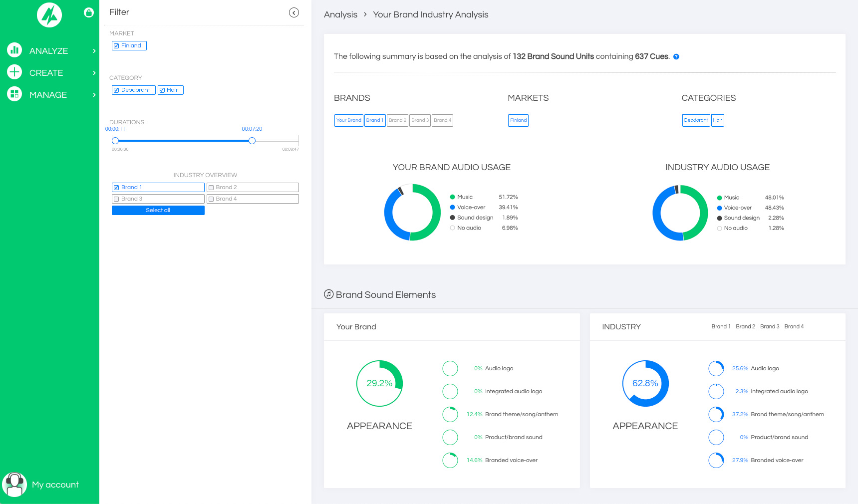Expand the Analyze menu chevron
The width and height of the screenshot is (858, 504).
pos(94,51)
